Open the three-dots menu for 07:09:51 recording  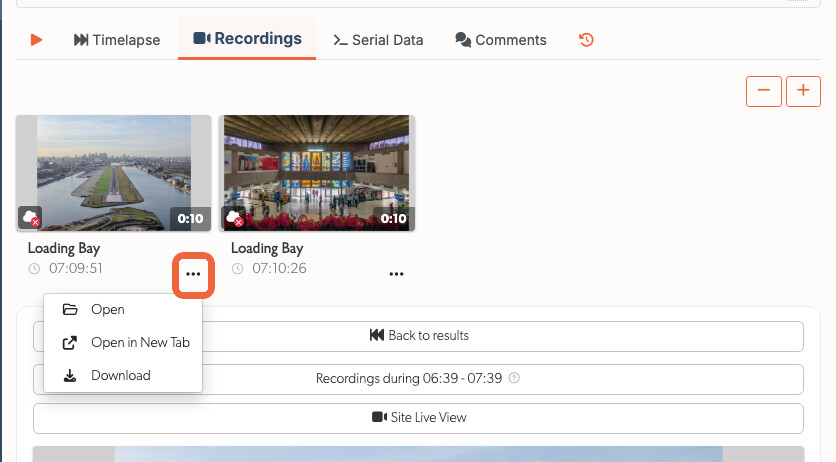193,274
